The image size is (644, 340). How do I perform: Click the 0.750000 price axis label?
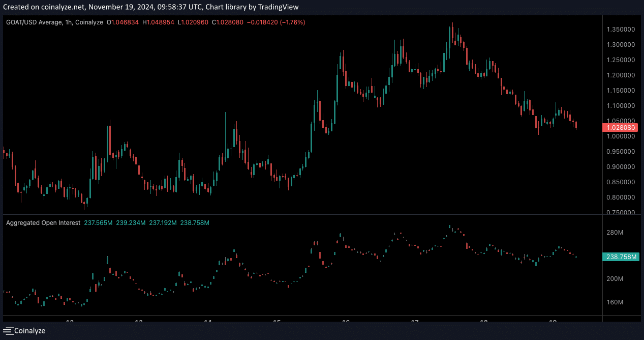click(621, 213)
